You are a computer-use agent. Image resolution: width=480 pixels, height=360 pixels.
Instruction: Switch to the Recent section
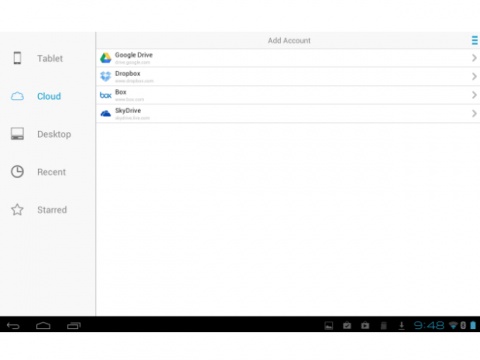pyautogui.click(x=51, y=172)
